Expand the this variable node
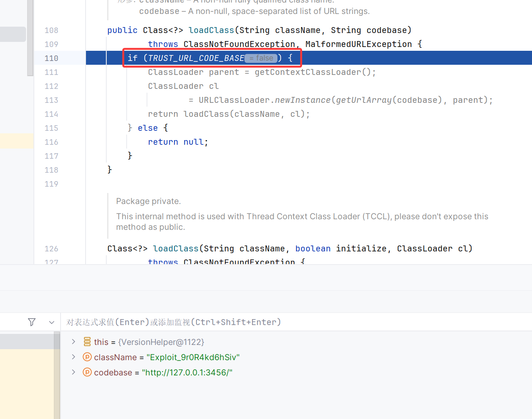 tap(73, 342)
